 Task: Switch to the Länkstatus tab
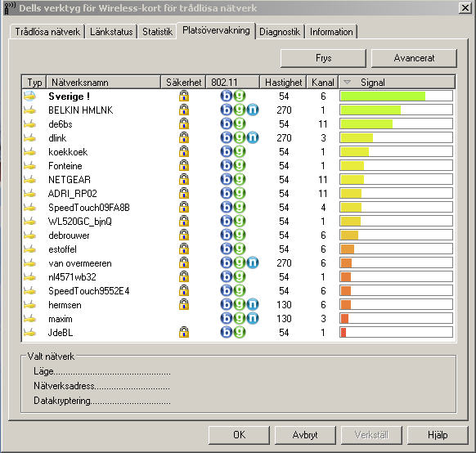(111, 32)
